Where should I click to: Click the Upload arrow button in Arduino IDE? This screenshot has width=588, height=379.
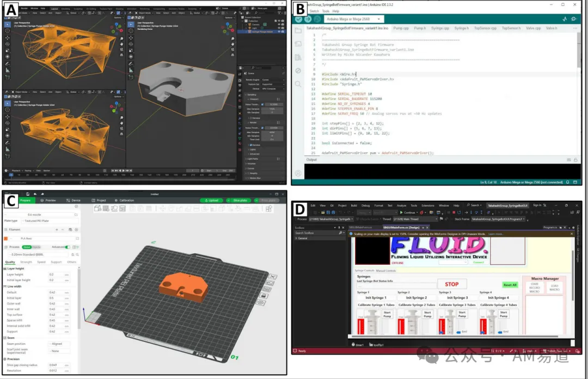tap(308, 19)
